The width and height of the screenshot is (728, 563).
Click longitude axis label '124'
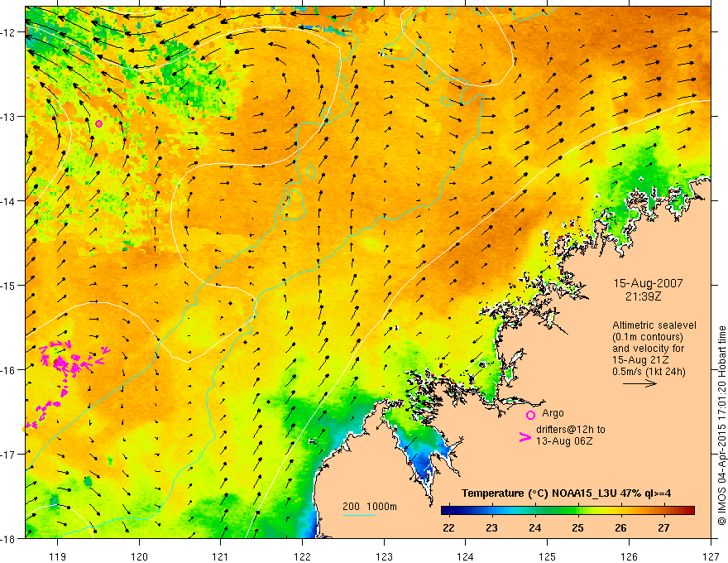coord(466,556)
